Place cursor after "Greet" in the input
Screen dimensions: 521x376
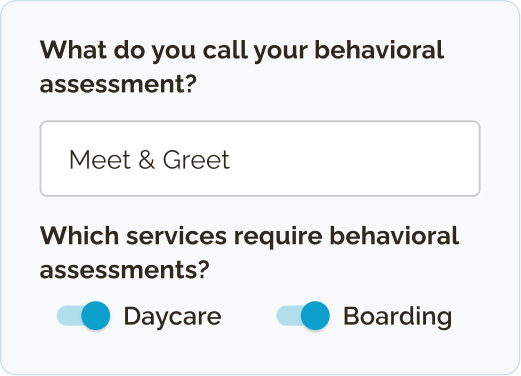(231, 160)
